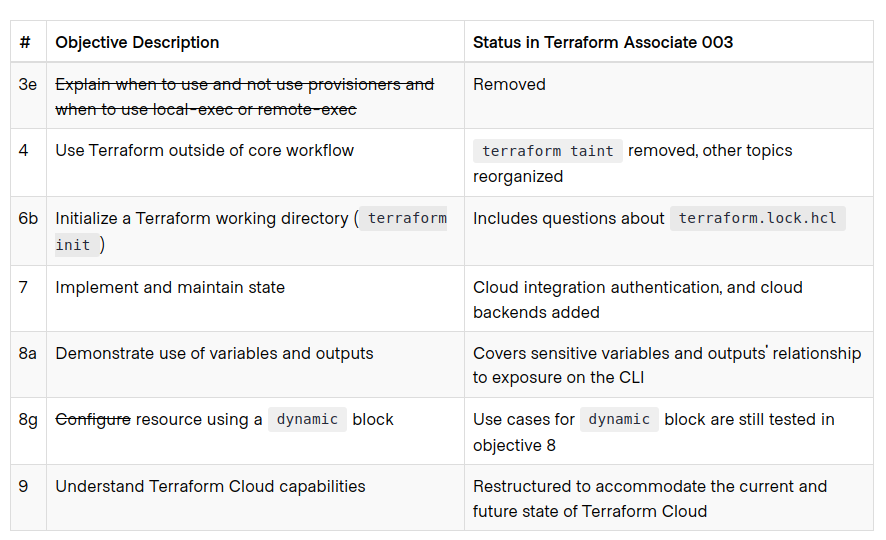Click the "terraform.lock.hcl" code snippet
The height and width of the screenshot is (540, 886).
click(757, 218)
